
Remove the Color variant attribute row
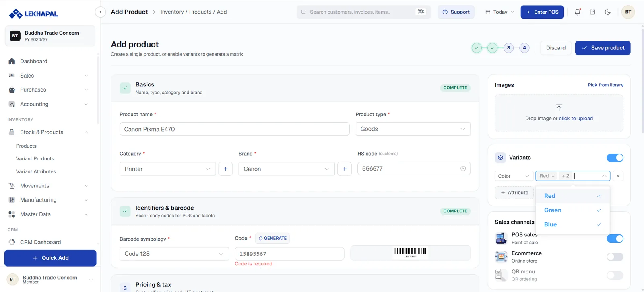pyautogui.click(x=618, y=176)
